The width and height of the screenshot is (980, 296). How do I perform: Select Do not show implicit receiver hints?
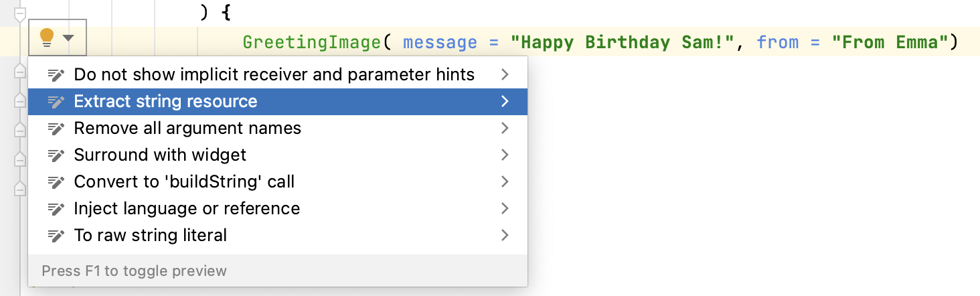[274, 75]
